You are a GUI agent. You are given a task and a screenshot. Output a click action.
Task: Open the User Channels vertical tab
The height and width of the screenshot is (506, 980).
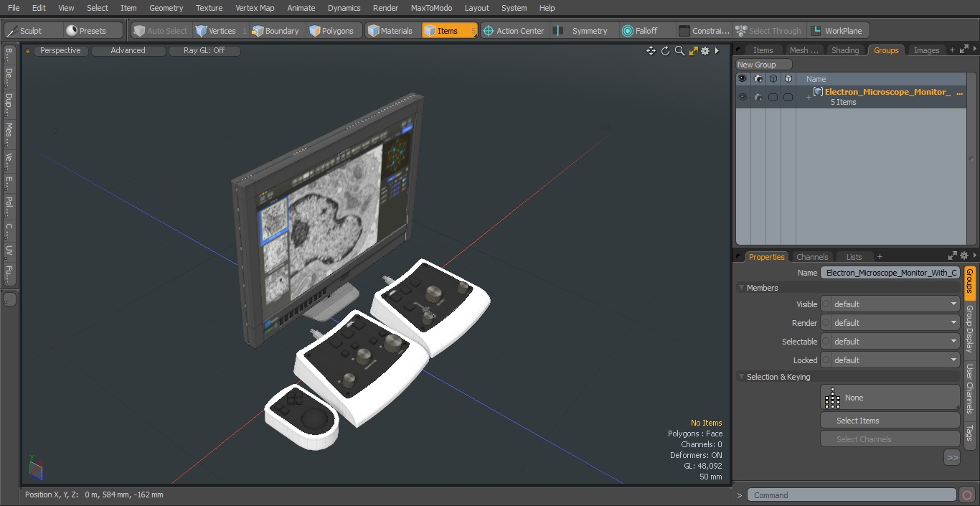click(969, 388)
